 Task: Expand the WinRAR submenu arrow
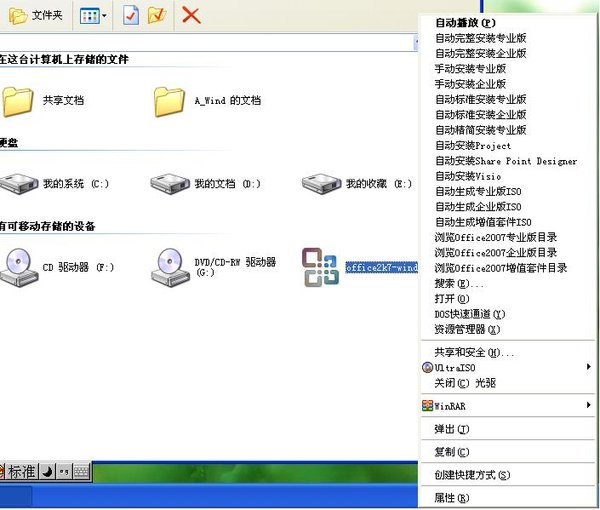point(589,405)
